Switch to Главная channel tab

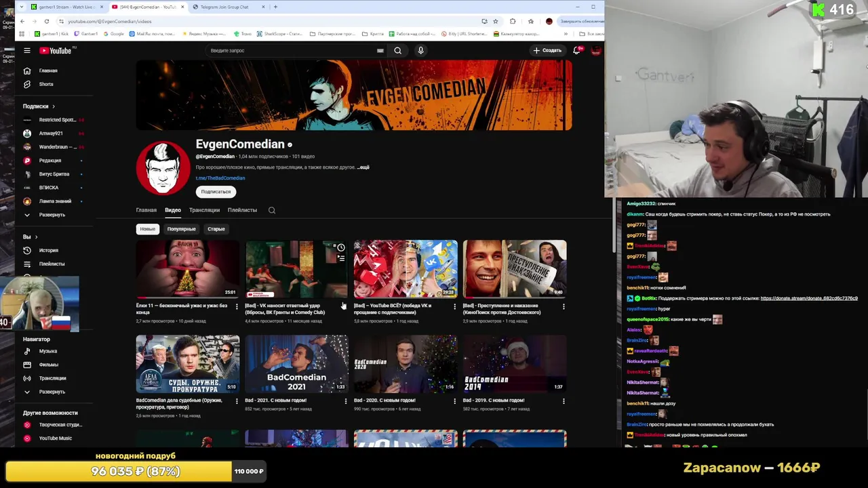pyautogui.click(x=146, y=210)
